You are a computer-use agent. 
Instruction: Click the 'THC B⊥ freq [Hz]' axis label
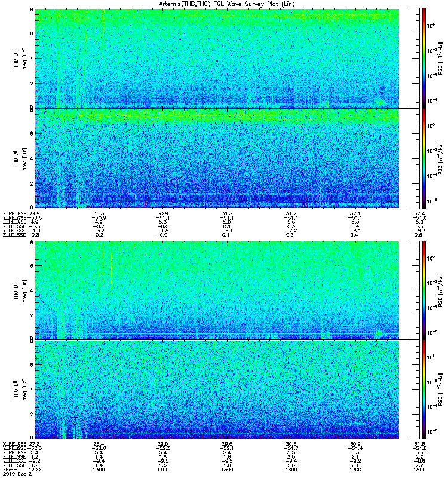(20, 290)
